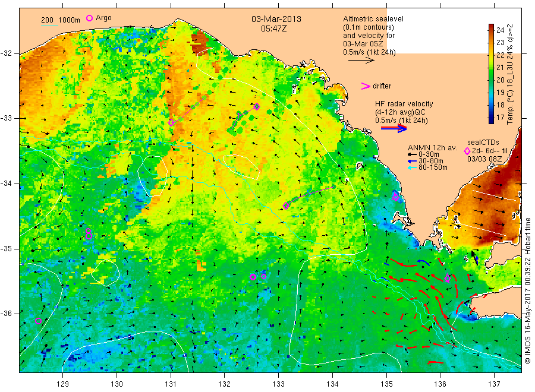
Task: Click the '30-80m' depth label
Action: [x=430, y=161]
